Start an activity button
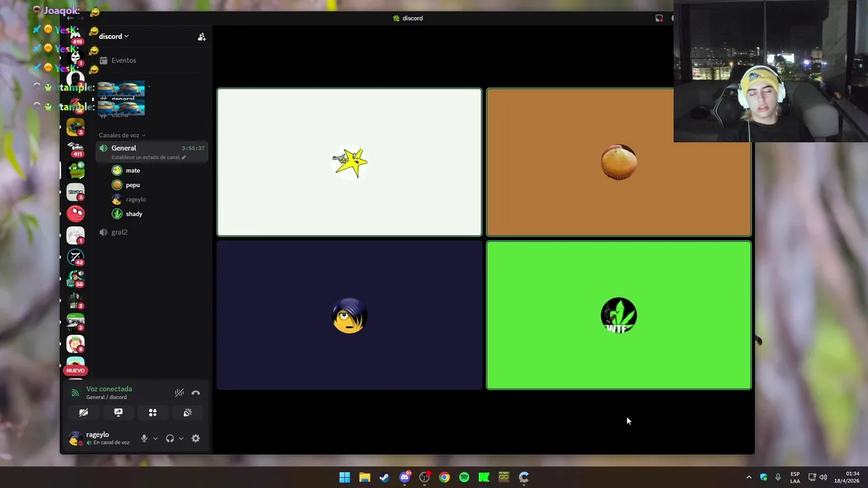868x488 pixels. 153,412
